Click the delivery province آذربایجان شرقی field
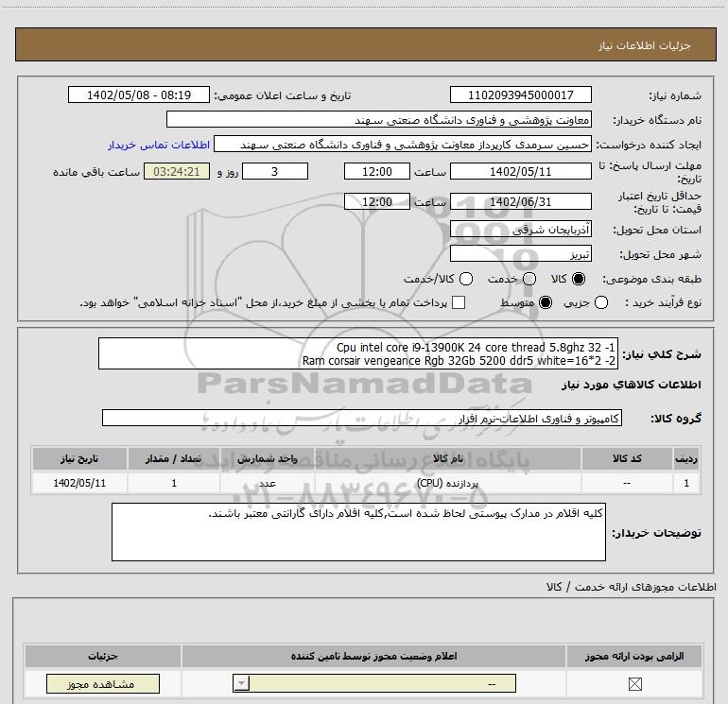Viewport: 728px width, 704px height. tap(520, 230)
